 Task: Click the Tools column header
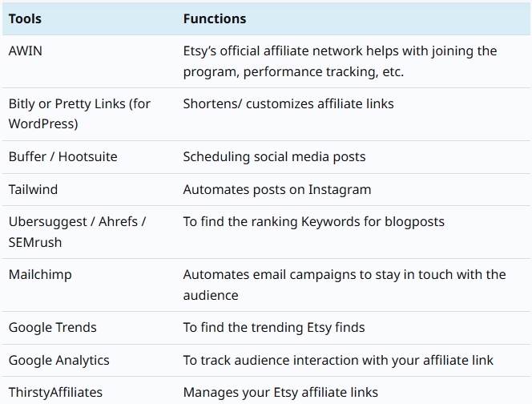coord(25,18)
